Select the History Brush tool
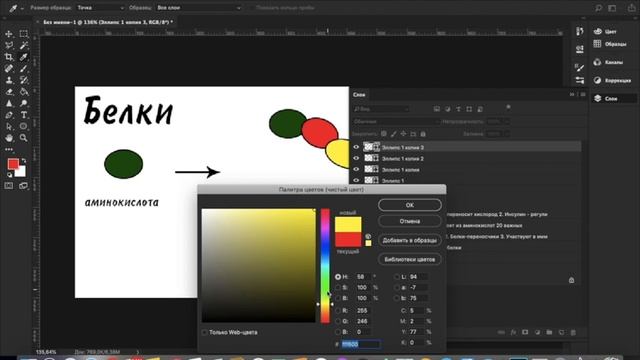This screenshot has height=360, width=640. click(x=24, y=80)
